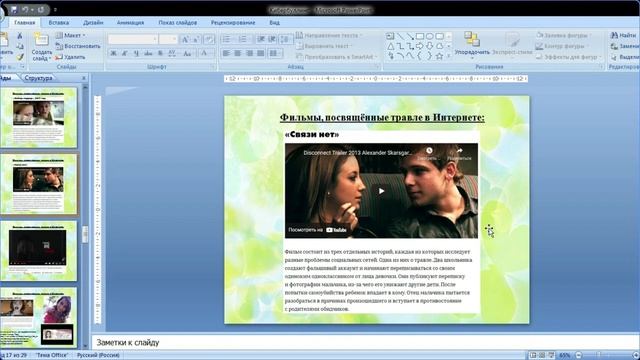This screenshot has width=640, height=360.
Task: Start slideshow view from status bar icon
Action: [x=551, y=356]
